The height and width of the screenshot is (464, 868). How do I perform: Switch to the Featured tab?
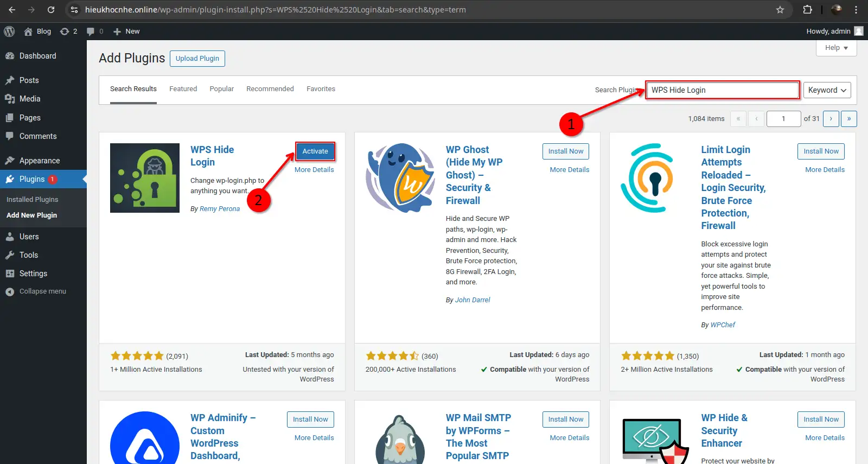[183, 89]
